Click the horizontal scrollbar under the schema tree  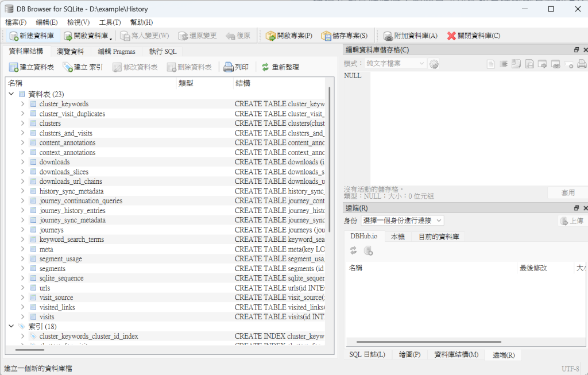pyautogui.click(x=30, y=350)
